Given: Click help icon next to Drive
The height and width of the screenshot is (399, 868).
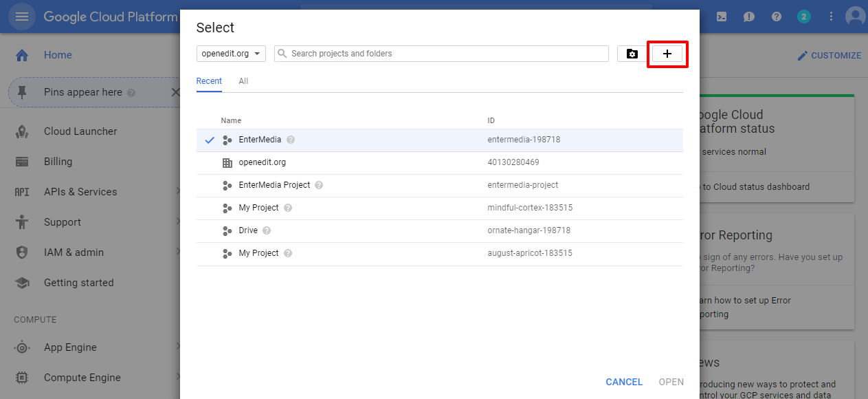Looking at the screenshot, I should [267, 230].
